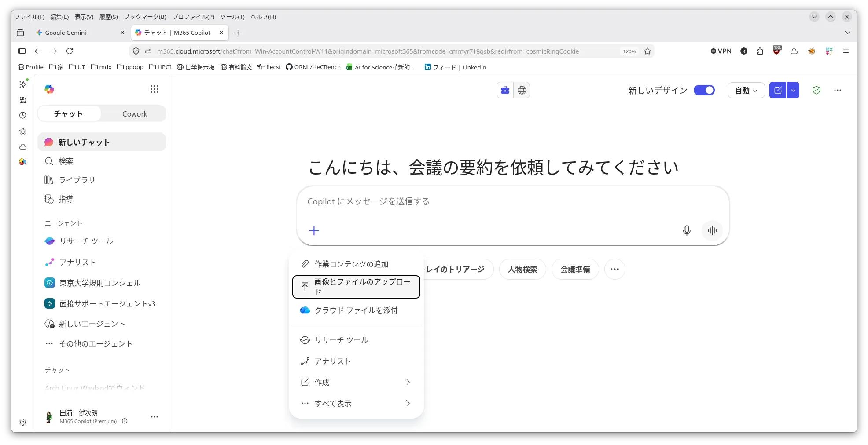The width and height of the screenshot is (868, 445).
Task: Go back to previous page
Action: click(38, 51)
